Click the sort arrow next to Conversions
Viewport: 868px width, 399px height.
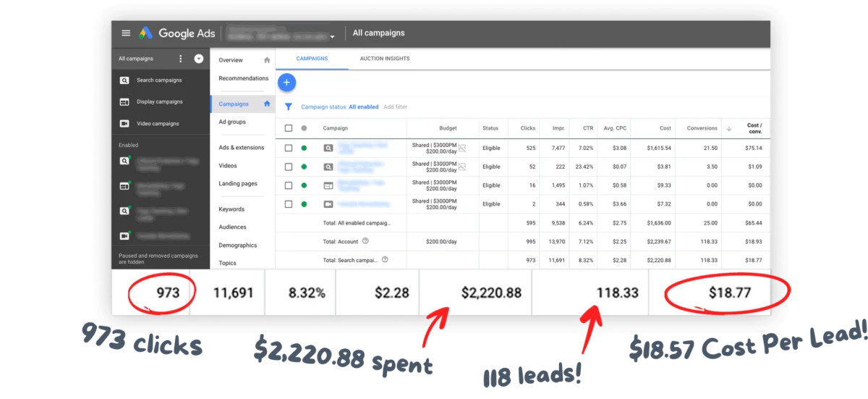(729, 128)
